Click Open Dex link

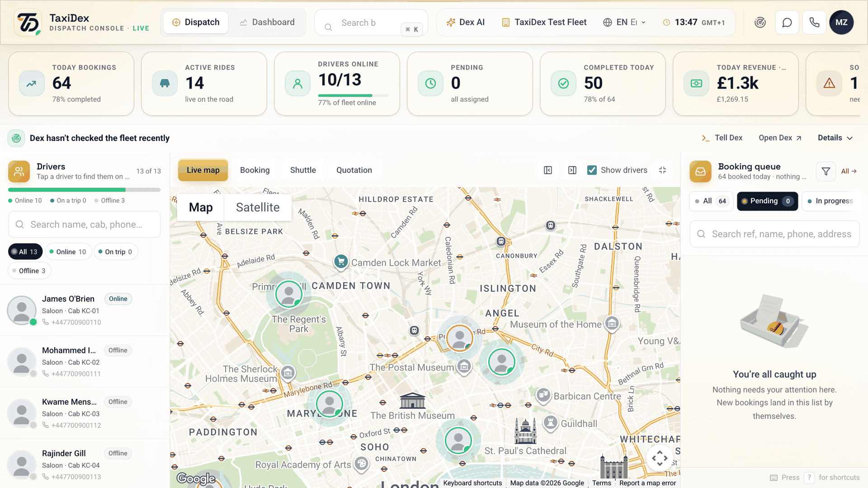coord(780,138)
